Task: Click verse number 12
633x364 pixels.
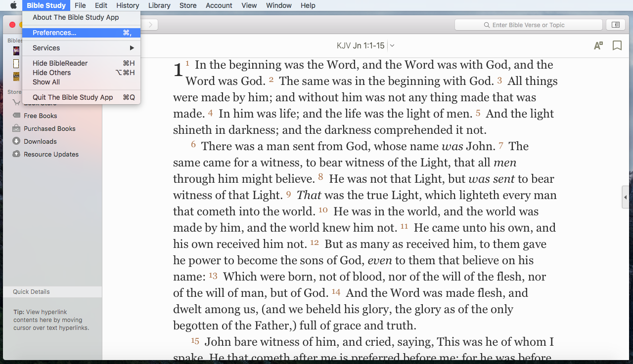Action: pos(315,243)
